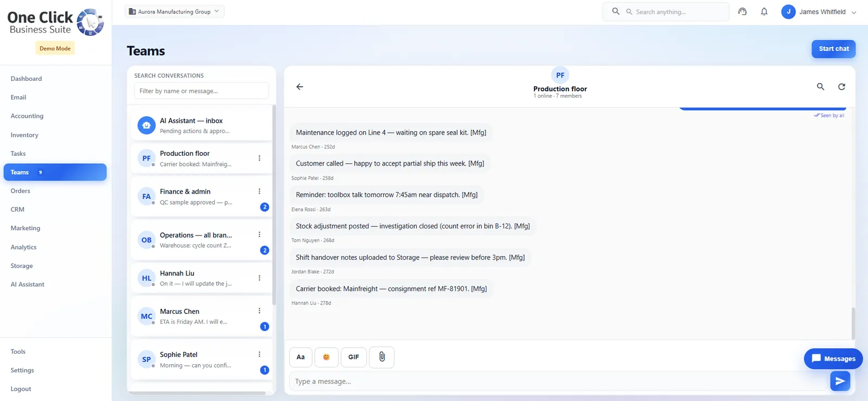Click the Type a message field
Viewport: 868px width, 401px height.
[558, 381]
